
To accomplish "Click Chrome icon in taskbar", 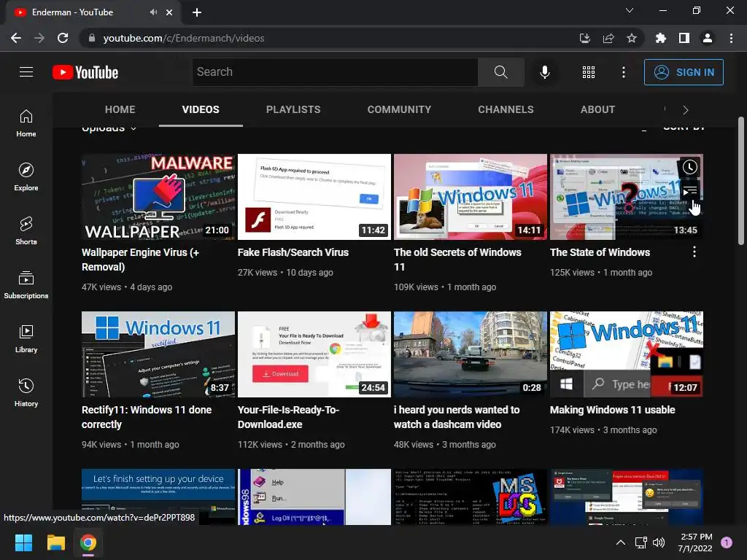I will tap(88, 542).
